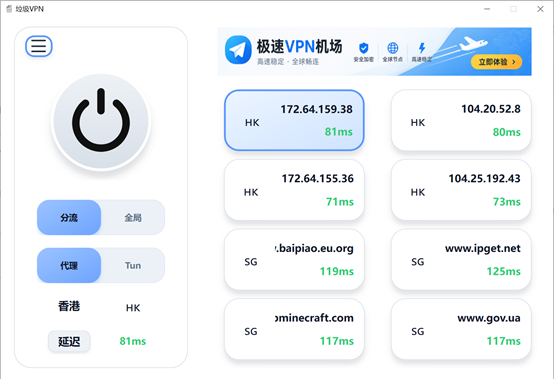
Task: Click the 81ms latency value in left panel
Action: [133, 341]
